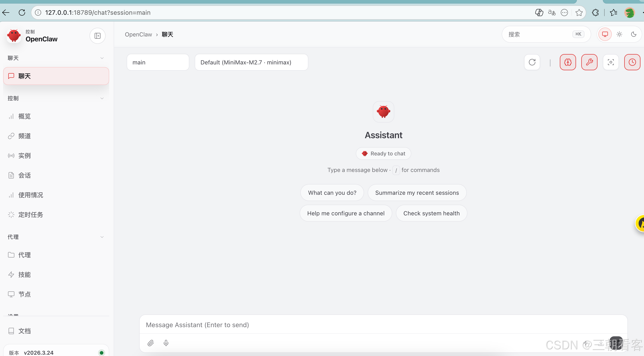Screen dimensions: 644x356
Task: Switch to light theme sun icon
Action: pyautogui.click(x=619, y=34)
